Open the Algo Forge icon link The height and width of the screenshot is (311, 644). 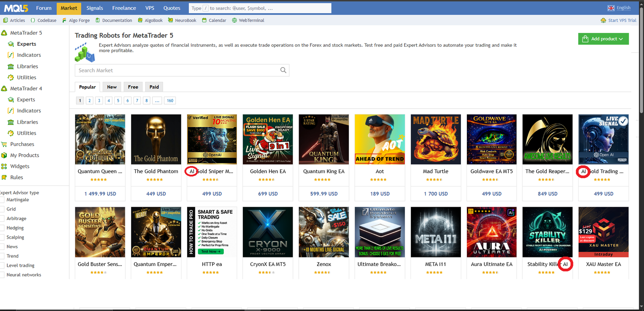click(x=64, y=21)
